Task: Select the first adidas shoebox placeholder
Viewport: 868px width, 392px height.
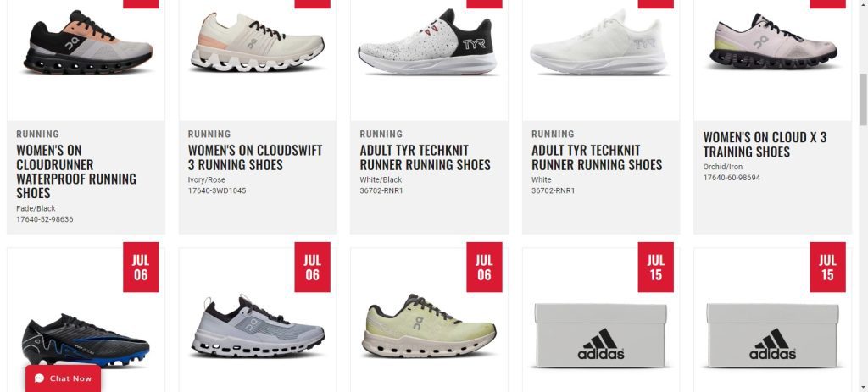Action: point(601,335)
